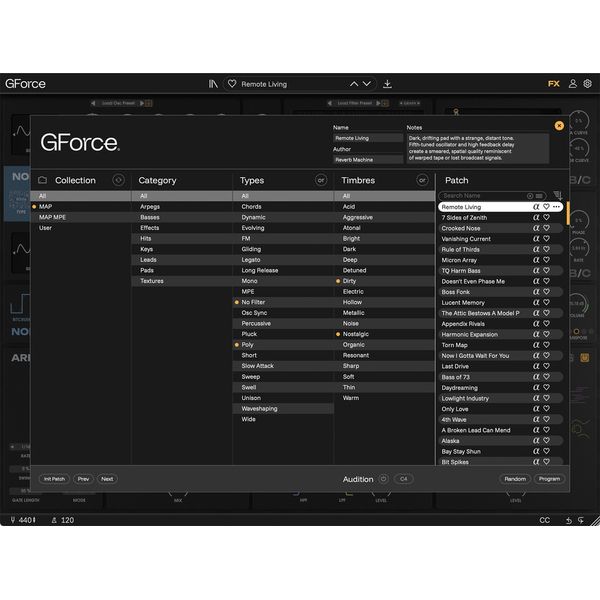Favorite the Daydreaming patch

[546, 387]
